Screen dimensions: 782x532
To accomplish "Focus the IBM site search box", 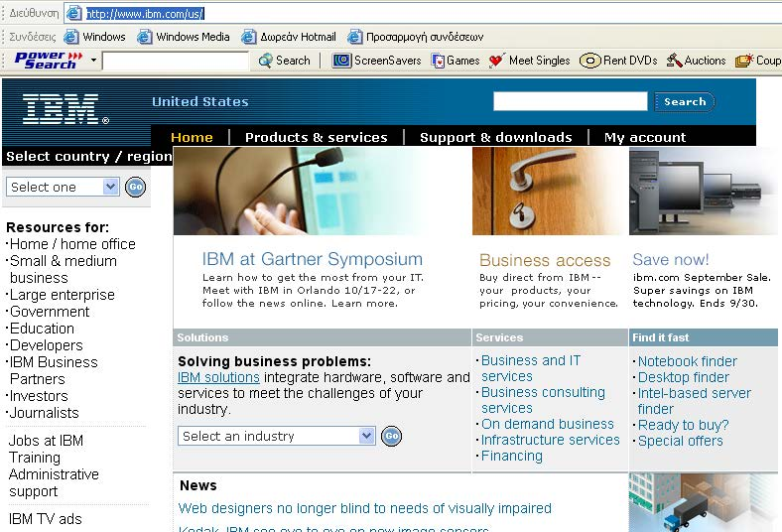I will point(570,101).
